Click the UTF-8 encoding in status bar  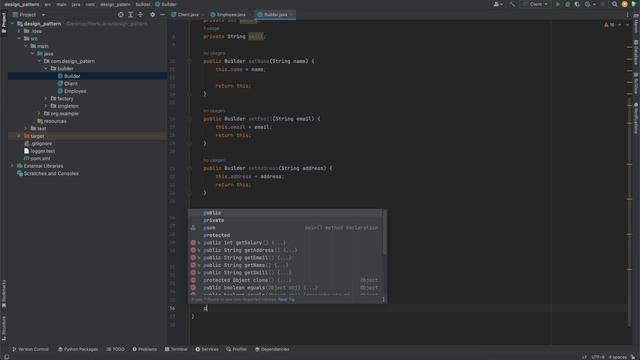[598, 357]
